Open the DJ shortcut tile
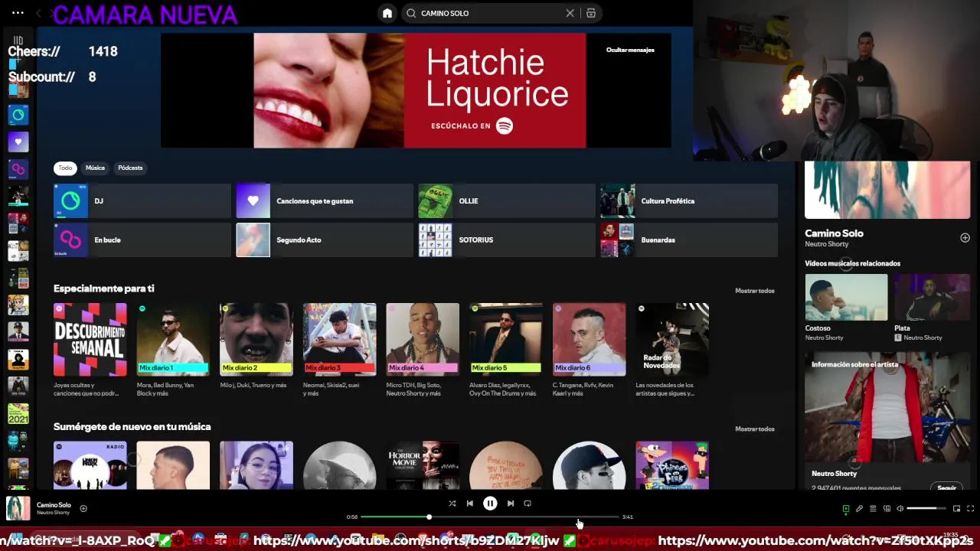The image size is (980, 551). [x=142, y=201]
